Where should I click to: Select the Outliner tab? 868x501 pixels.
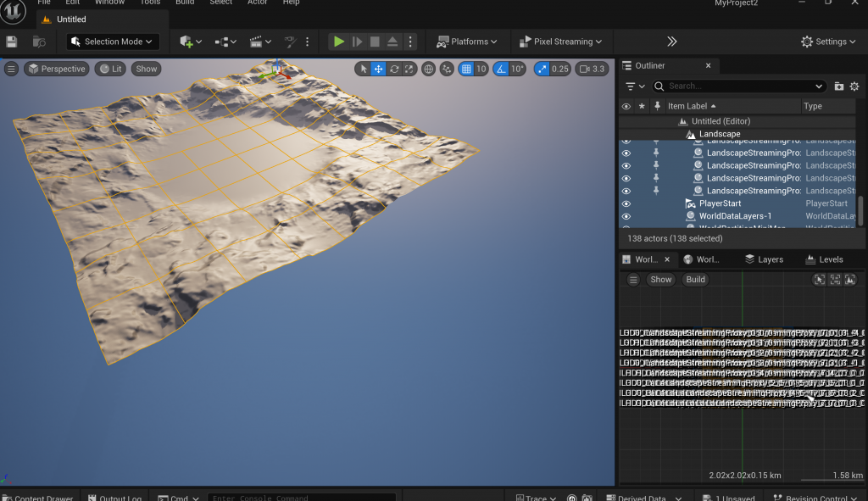point(650,65)
